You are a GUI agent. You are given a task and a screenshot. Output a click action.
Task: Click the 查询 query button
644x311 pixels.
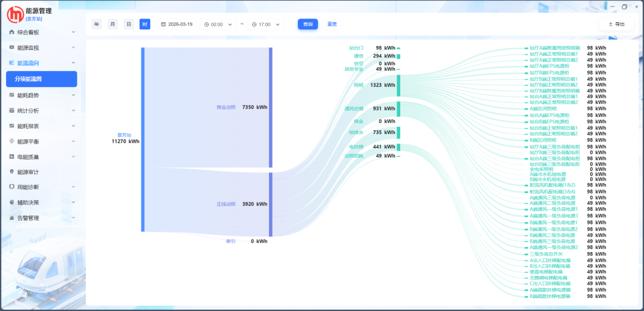click(x=308, y=24)
